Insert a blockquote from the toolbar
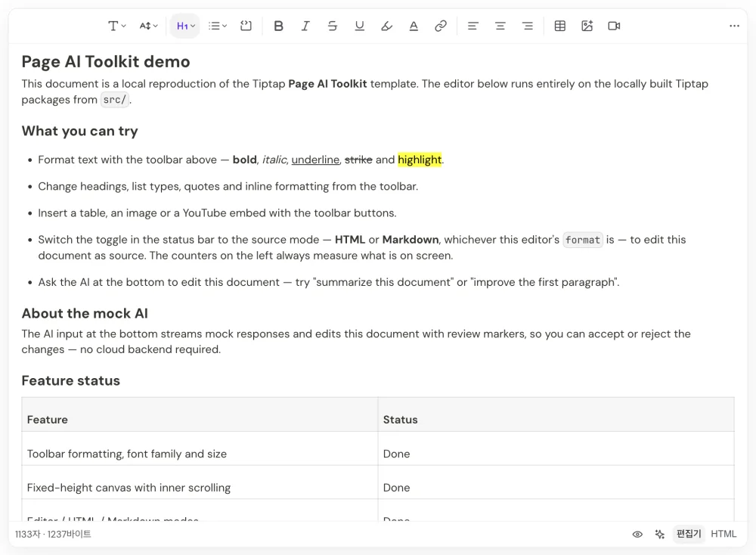 [x=246, y=26]
